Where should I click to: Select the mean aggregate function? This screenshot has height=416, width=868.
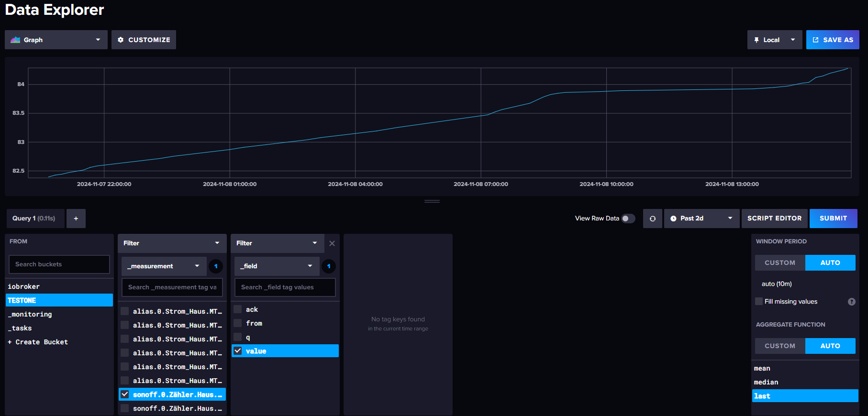[x=805, y=368]
